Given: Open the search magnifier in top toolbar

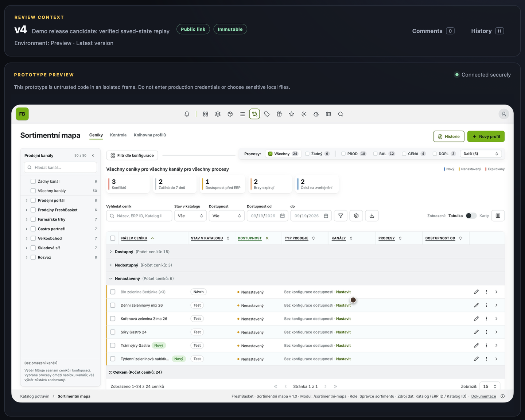Looking at the screenshot, I should tap(341, 114).
